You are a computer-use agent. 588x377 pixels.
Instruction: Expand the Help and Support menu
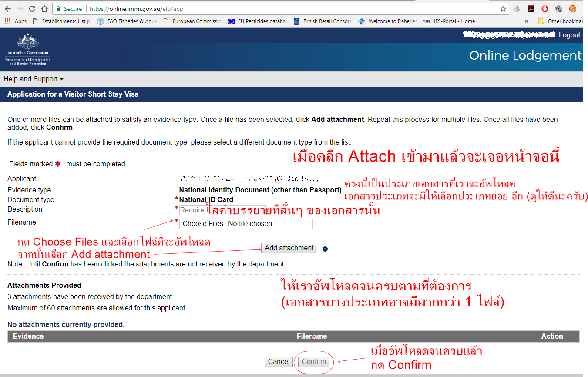point(34,79)
